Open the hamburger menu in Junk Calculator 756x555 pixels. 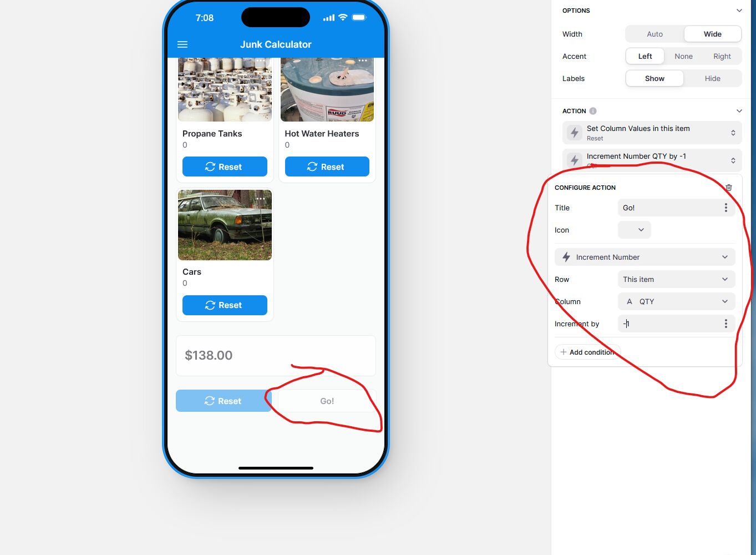click(182, 44)
